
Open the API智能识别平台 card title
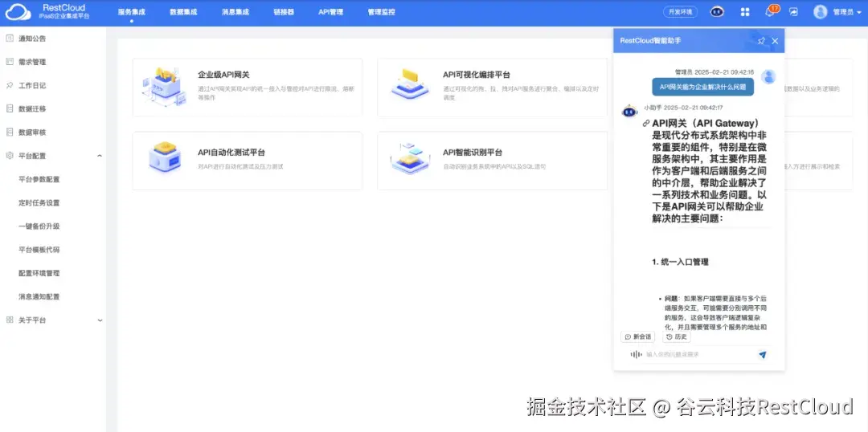click(473, 152)
